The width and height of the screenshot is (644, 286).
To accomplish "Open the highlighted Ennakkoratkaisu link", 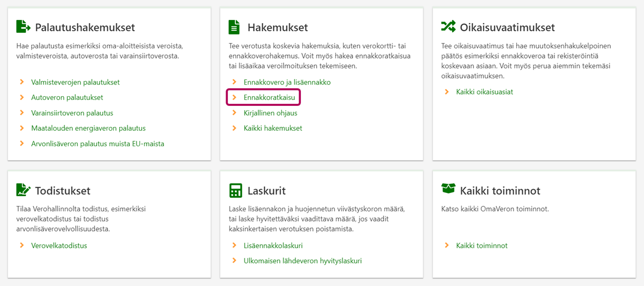I will 269,98.
